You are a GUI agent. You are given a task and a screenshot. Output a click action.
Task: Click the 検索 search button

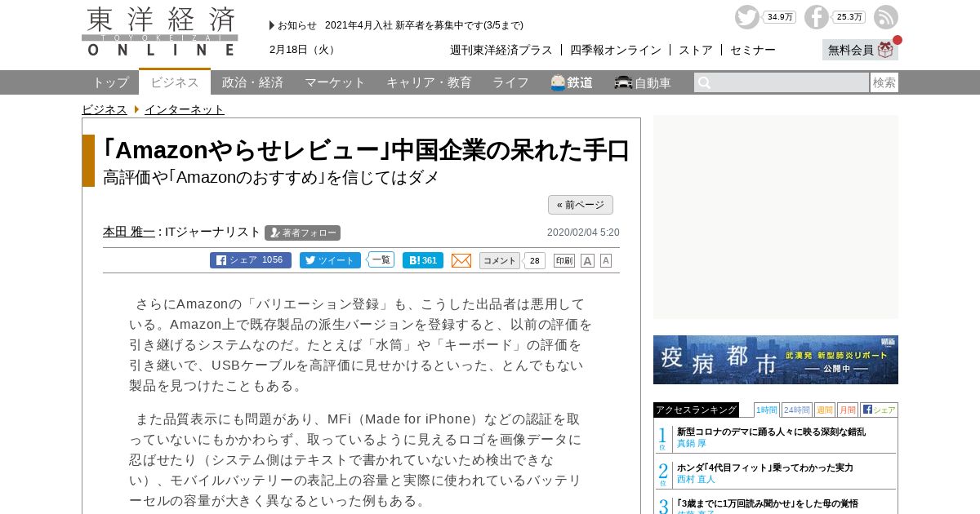tap(884, 82)
